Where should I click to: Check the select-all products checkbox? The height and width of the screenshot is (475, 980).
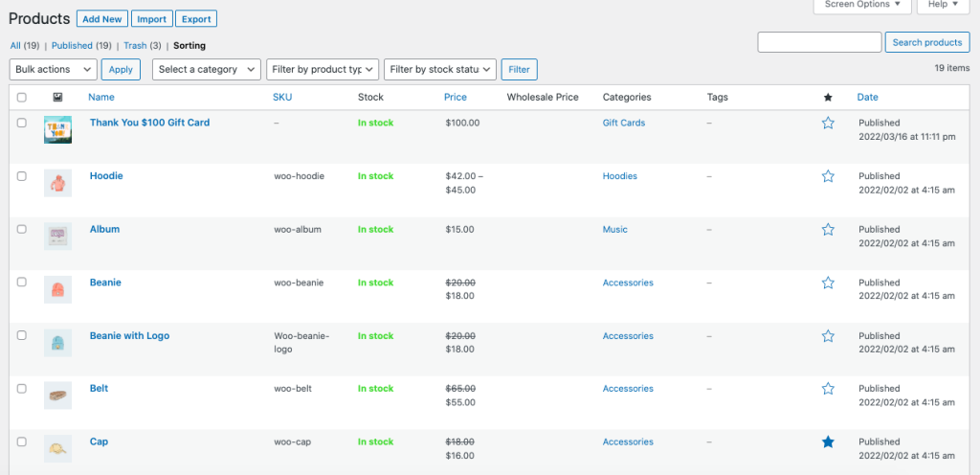tap(22, 98)
